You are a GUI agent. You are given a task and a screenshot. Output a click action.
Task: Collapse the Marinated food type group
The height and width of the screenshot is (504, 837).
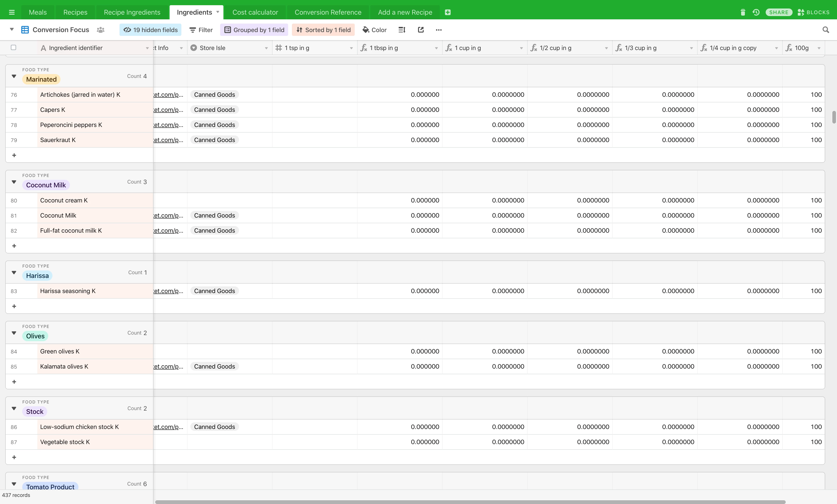(14, 76)
